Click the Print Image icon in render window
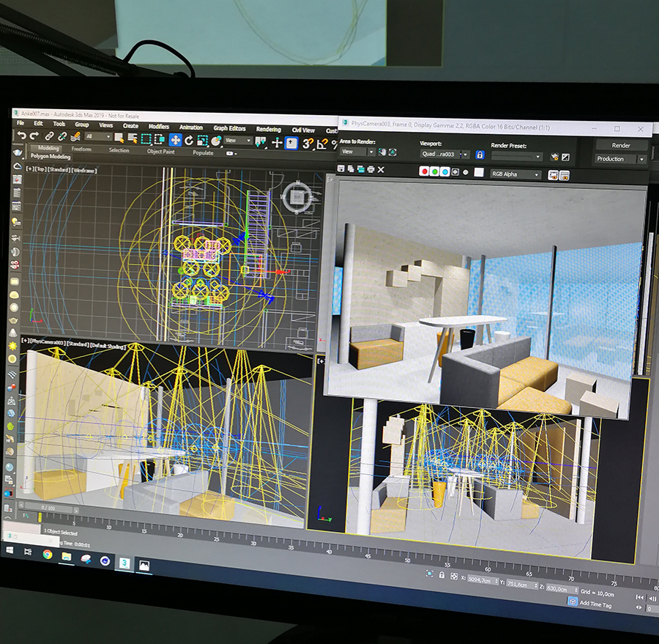 coord(370,170)
